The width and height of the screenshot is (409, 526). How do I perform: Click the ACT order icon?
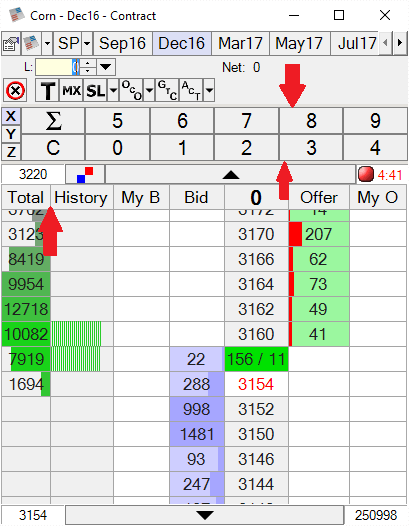coord(191,90)
